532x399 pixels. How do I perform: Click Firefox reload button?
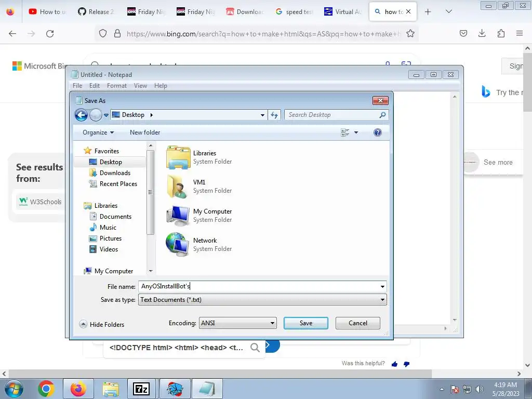click(50, 33)
